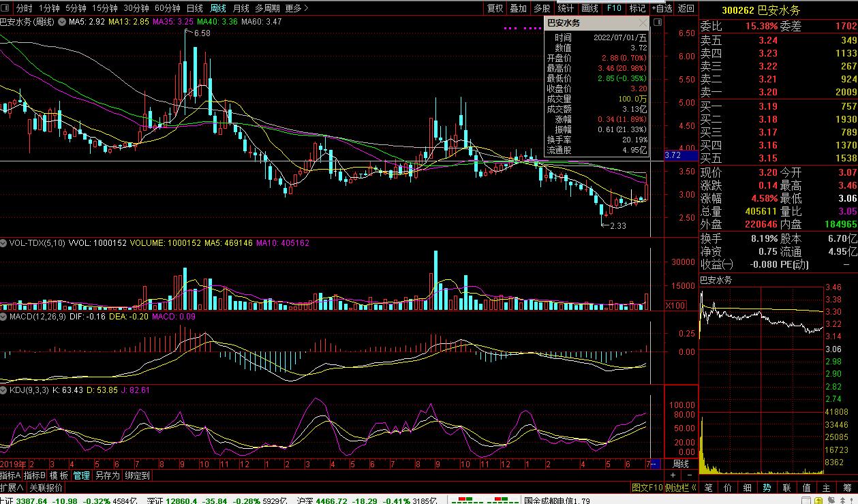Screen dimensions: 858x504
Task: Select the 联 linkage tab
Action: point(787,488)
